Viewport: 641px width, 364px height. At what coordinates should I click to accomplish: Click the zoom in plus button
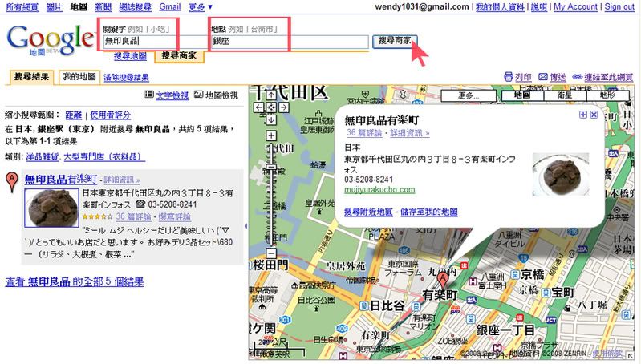[x=271, y=135]
